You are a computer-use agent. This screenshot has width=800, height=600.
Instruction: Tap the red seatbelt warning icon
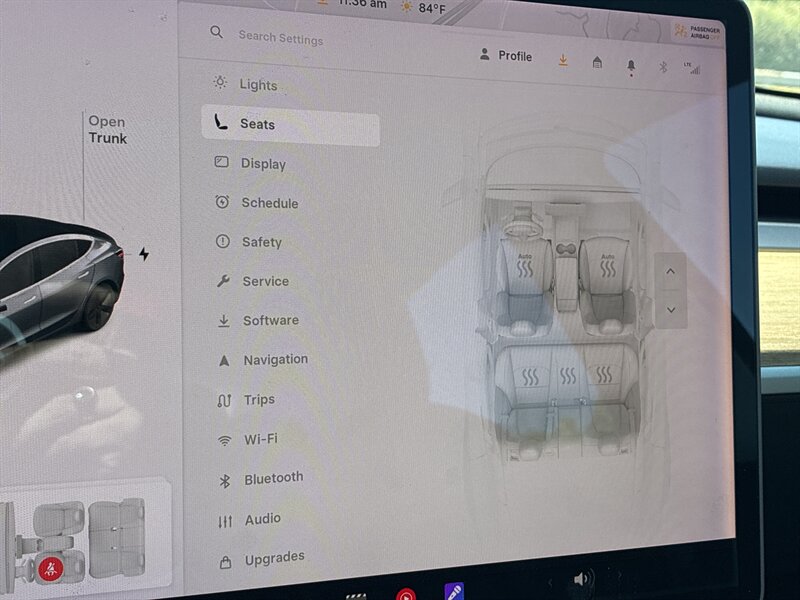point(50,569)
